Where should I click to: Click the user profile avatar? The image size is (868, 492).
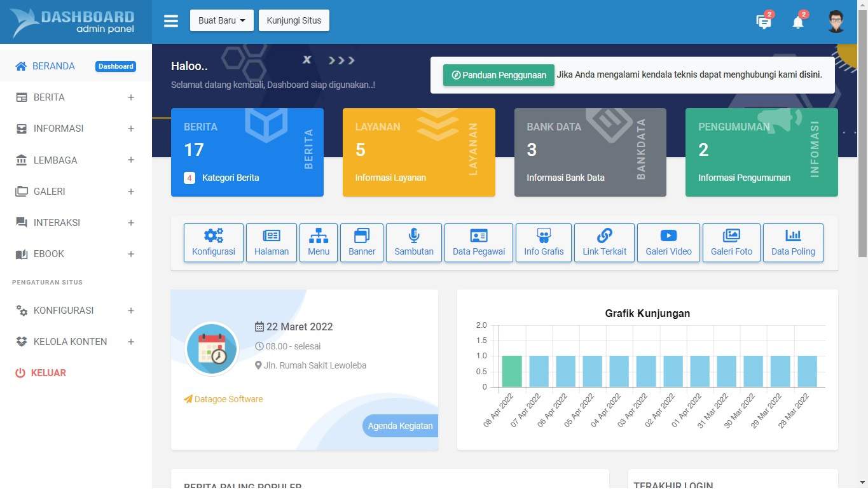coord(836,21)
